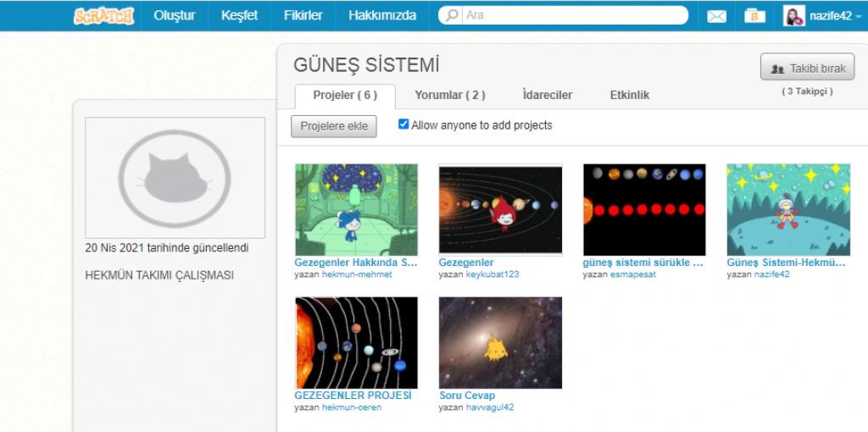Image resolution: width=868 pixels, height=432 pixels.
Task: Click the search magnifier icon
Action: click(x=453, y=15)
